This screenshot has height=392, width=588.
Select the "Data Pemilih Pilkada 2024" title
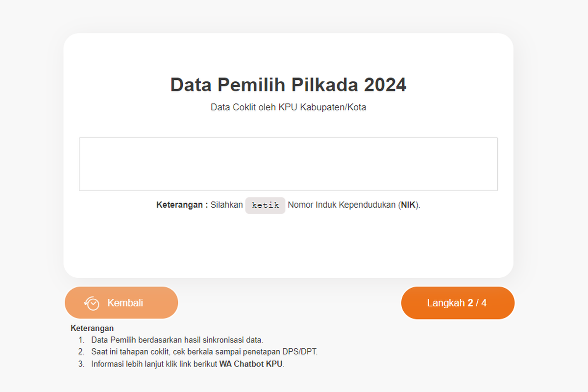pos(288,84)
